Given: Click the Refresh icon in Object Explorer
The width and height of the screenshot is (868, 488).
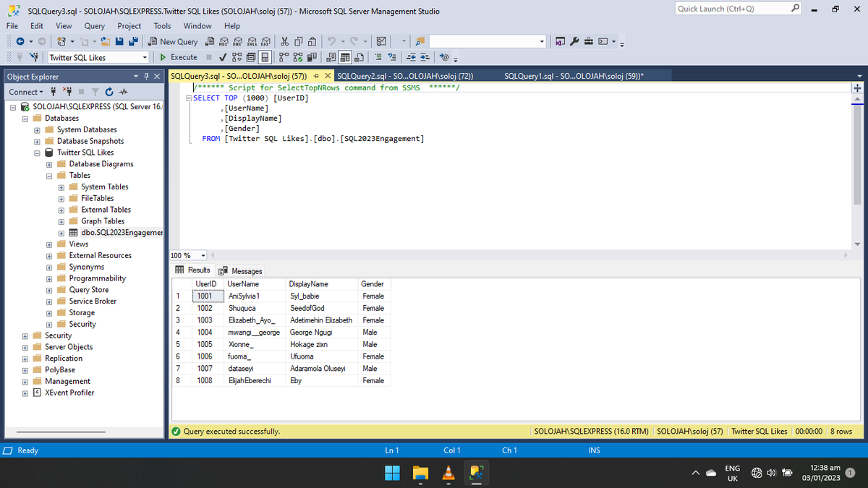Looking at the screenshot, I should pos(109,92).
